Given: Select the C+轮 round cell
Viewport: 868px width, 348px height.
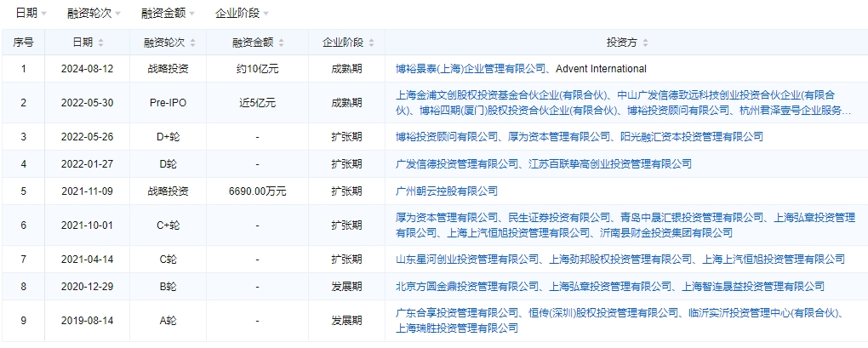Looking at the screenshot, I should pos(168,225).
